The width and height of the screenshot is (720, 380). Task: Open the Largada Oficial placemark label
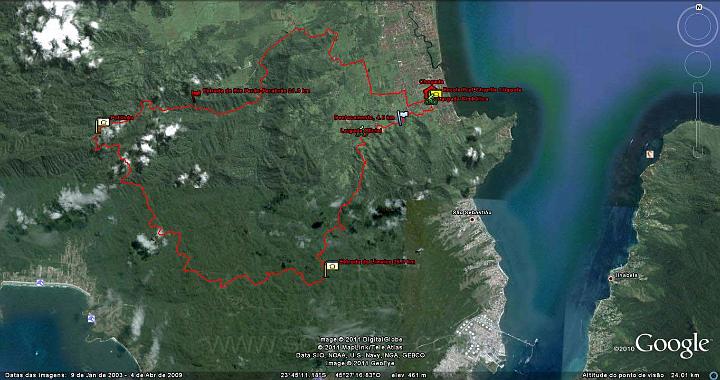[361, 131]
